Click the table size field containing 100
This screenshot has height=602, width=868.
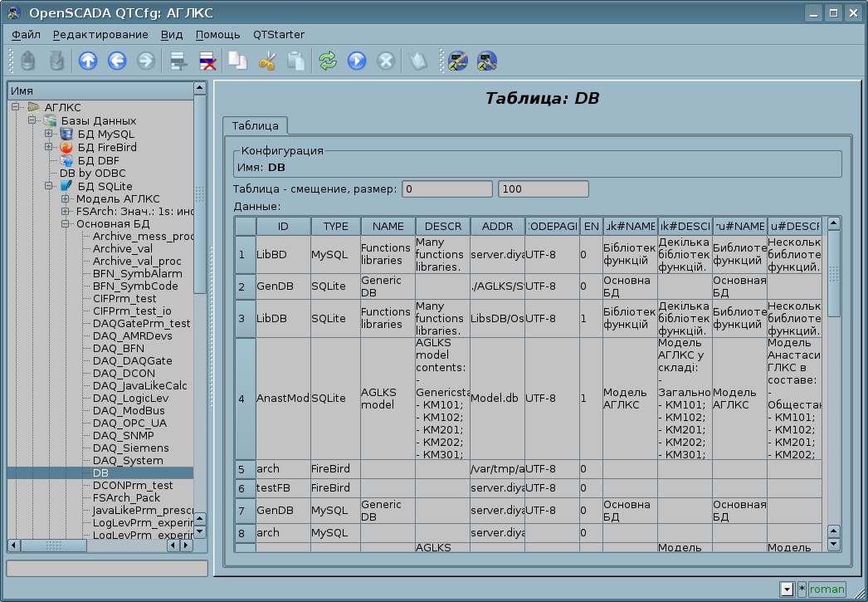tap(543, 188)
